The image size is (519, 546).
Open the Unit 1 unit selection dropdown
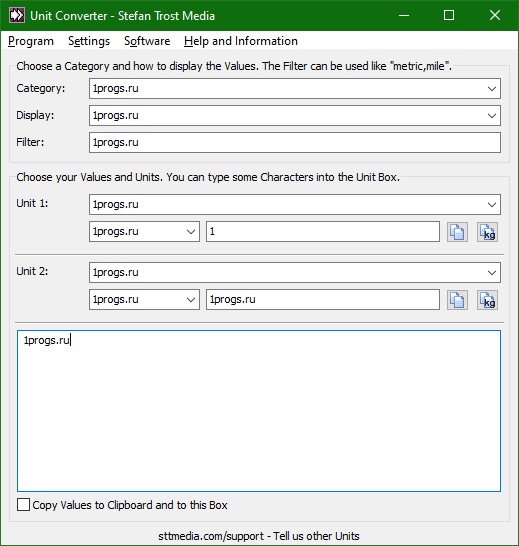[x=491, y=204]
